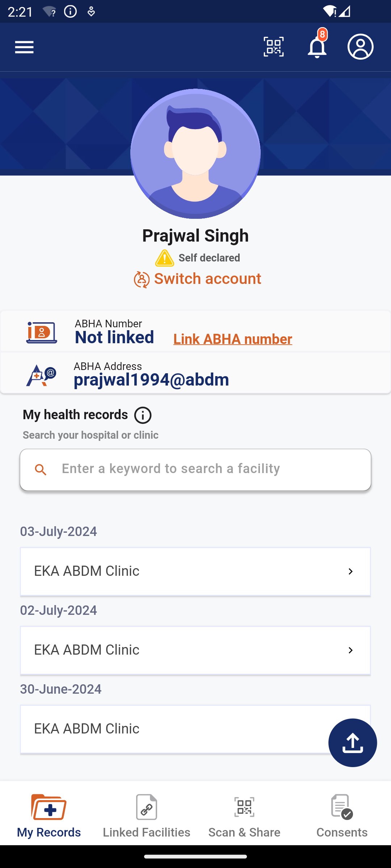The image size is (391, 868).
Task: Open the user profile icon in header
Action: click(360, 47)
